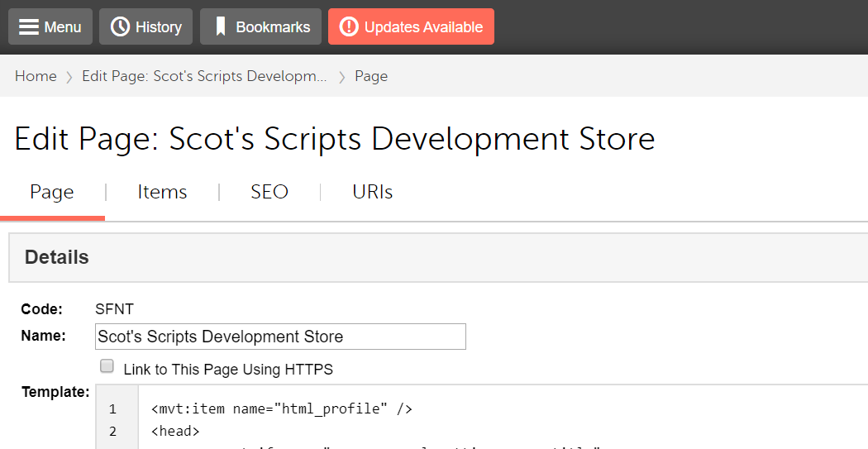Click the chevron before Page breadcrumb

click(341, 77)
